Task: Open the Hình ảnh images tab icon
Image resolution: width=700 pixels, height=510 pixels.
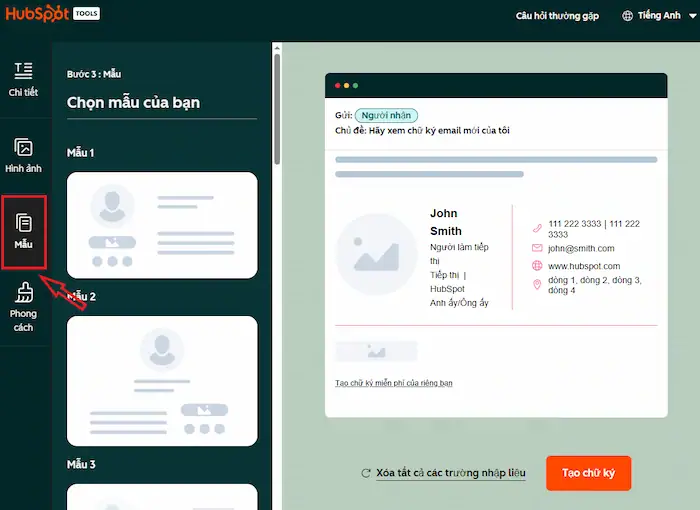Action: [x=23, y=147]
